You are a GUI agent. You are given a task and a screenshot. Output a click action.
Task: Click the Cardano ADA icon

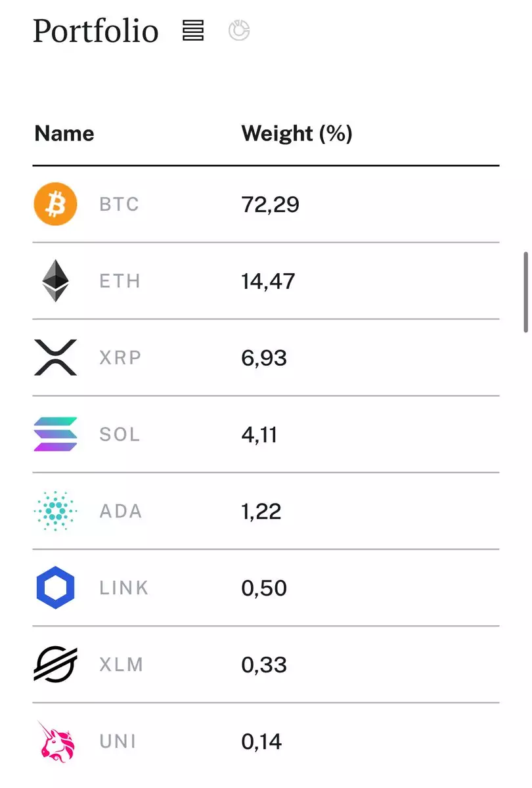[55, 511]
